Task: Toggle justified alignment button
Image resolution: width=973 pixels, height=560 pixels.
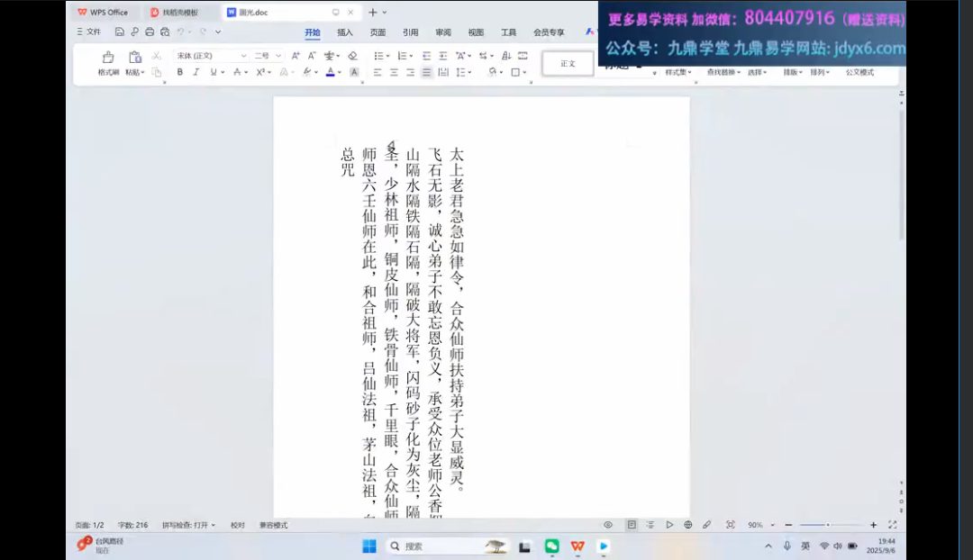Action: click(x=427, y=72)
